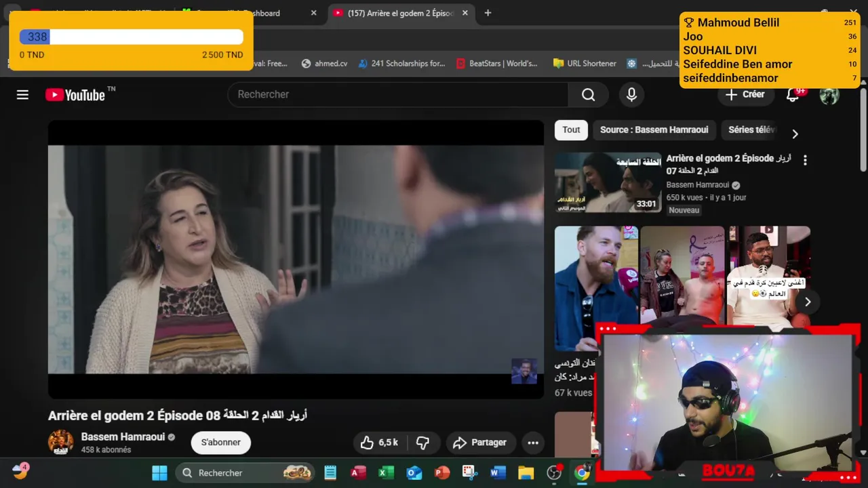Click the Créer button
This screenshot has width=868, height=488.
[745, 95]
